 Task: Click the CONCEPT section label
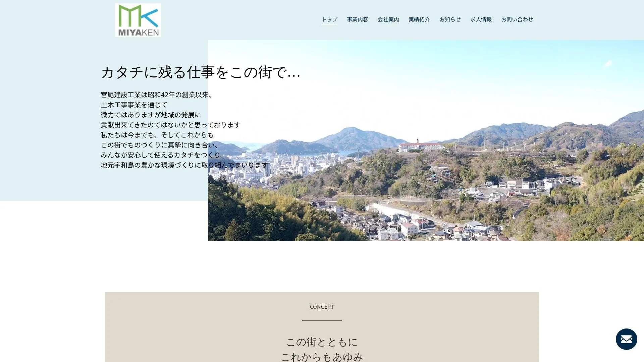pyautogui.click(x=322, y=306)
